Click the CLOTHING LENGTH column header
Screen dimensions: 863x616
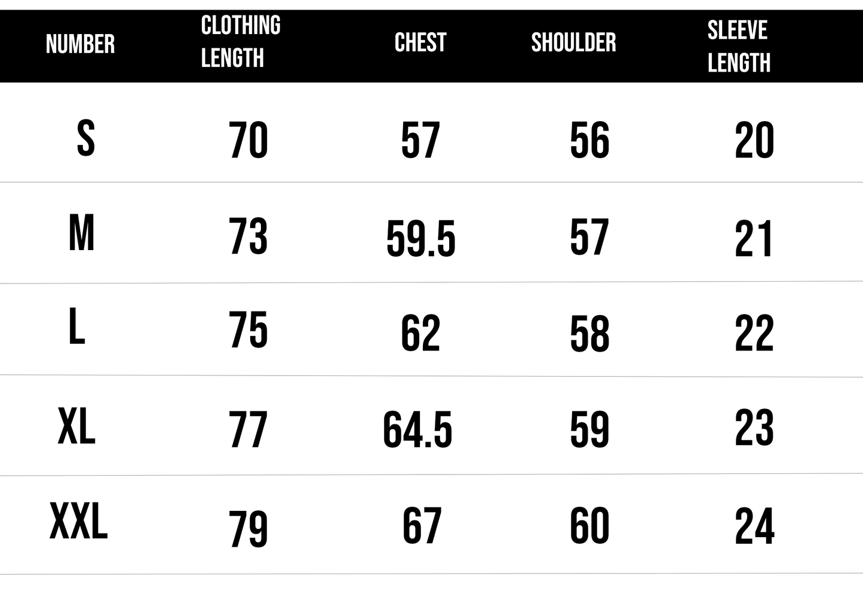click(241, 42)
